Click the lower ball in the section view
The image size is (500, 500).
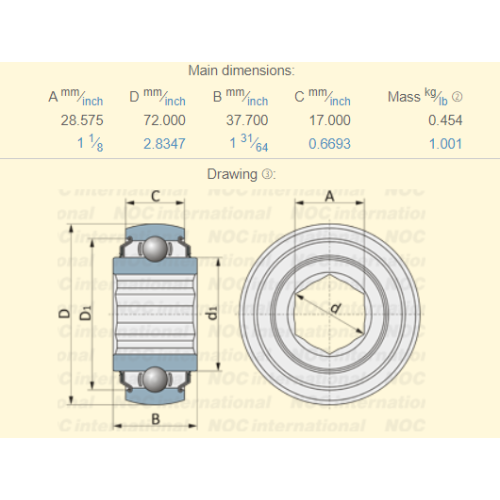coord(155,379)
